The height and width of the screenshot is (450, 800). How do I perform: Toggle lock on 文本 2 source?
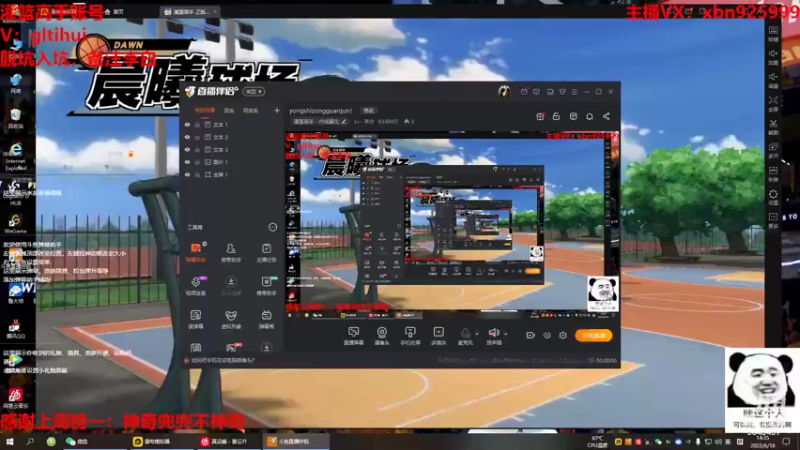[197, 137]
